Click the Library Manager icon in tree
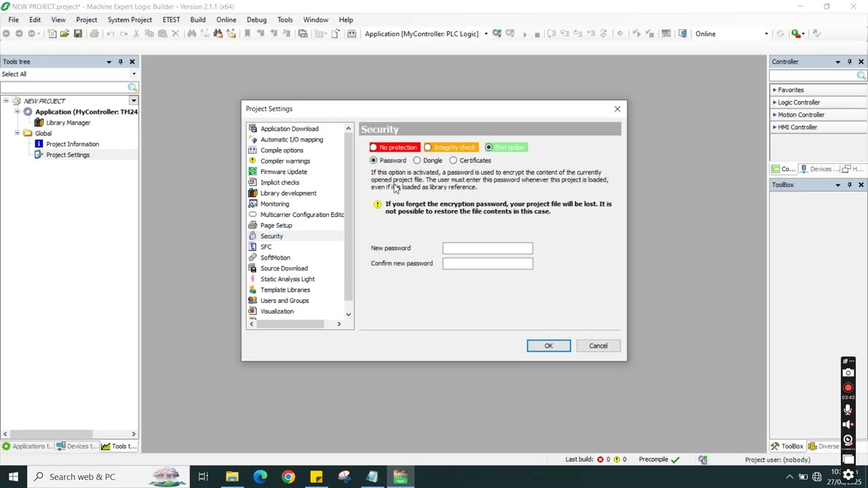The image size is (868, 488). (x=39, y=123)
